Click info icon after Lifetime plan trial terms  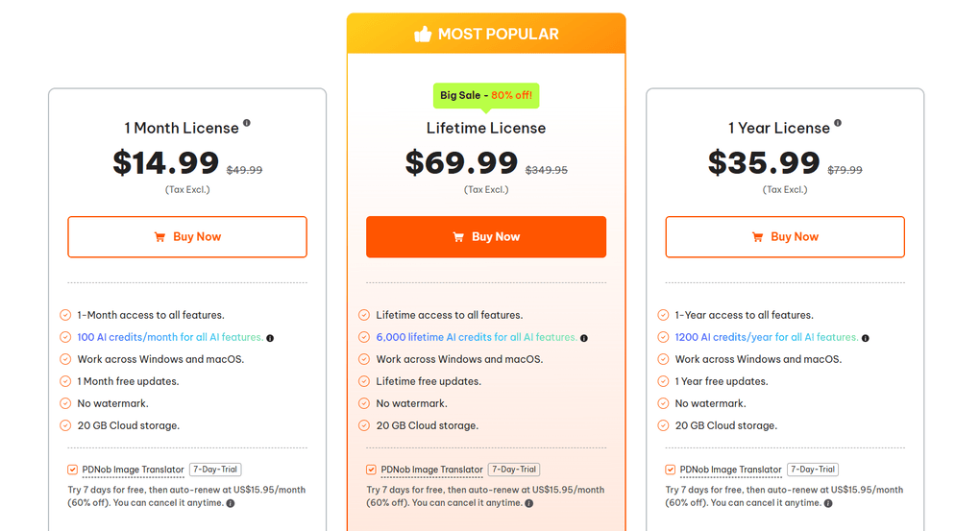[528, 503]
